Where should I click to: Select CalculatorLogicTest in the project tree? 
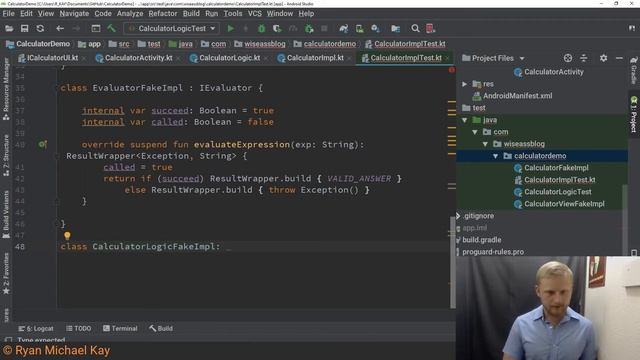558,192
